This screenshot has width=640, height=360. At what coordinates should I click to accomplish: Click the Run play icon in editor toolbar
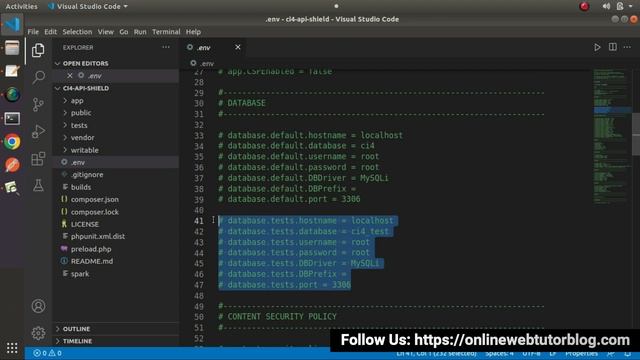coord(597,47)
